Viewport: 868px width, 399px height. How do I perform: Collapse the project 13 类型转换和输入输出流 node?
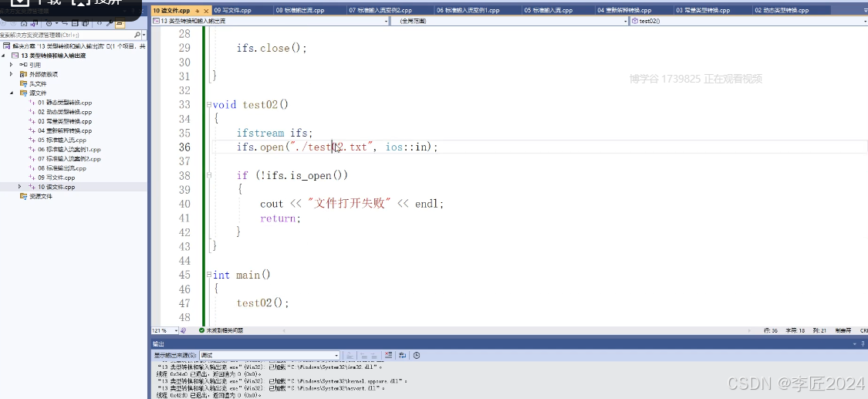[x=4, y=56]
